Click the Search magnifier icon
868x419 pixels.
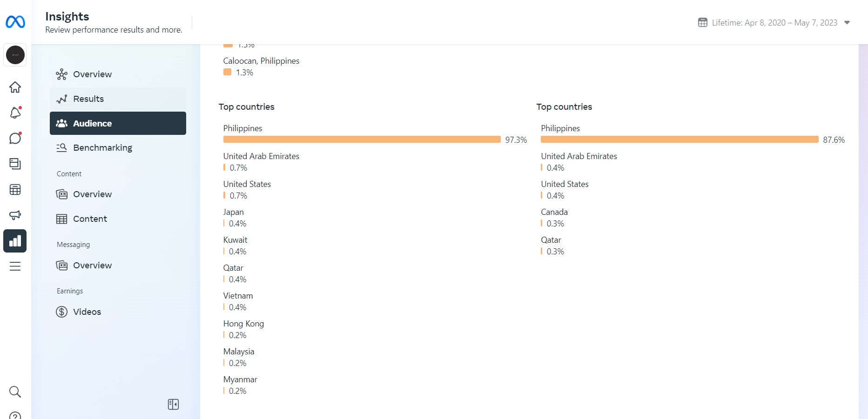coord(15,392)
